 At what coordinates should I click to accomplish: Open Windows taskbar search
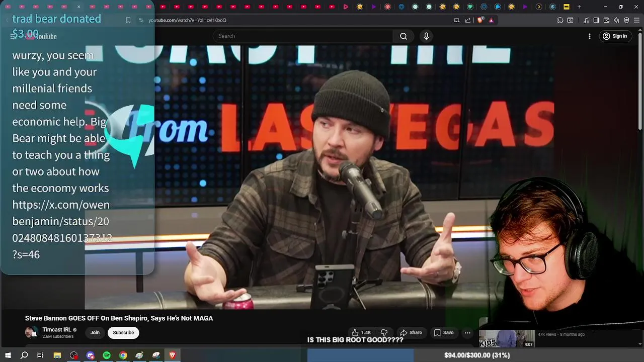(x=24, y=355)
